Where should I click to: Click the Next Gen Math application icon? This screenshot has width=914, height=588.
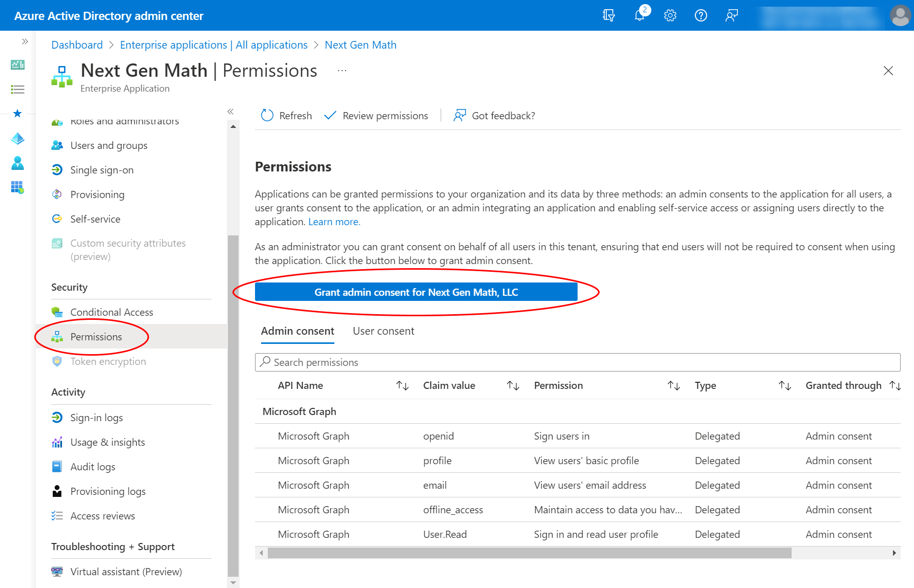click(62, 77)
